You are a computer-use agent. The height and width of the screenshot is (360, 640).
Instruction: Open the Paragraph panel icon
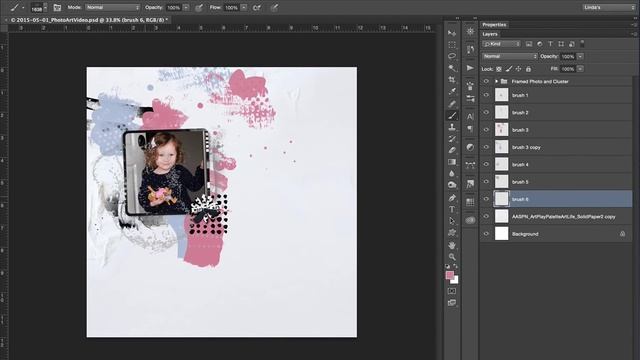coord(470,129)
